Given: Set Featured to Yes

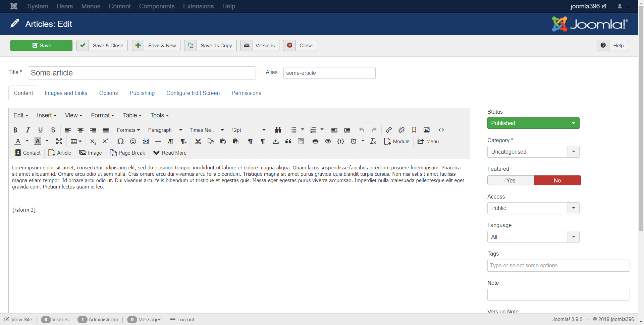Looking at the screenshot, I should (511, 180).
